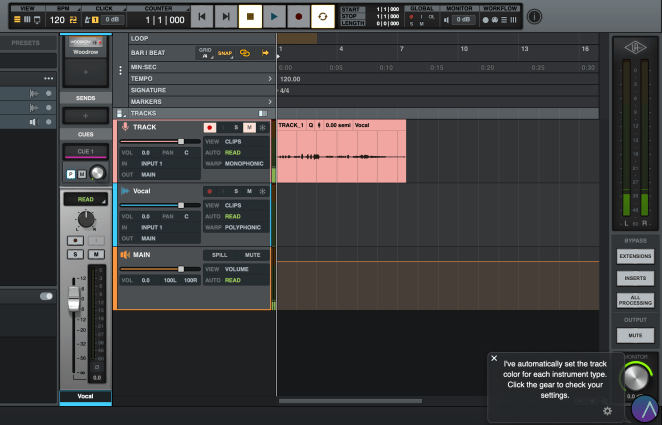
Task: Expand the MARKERS row
Action: (270, 101)
